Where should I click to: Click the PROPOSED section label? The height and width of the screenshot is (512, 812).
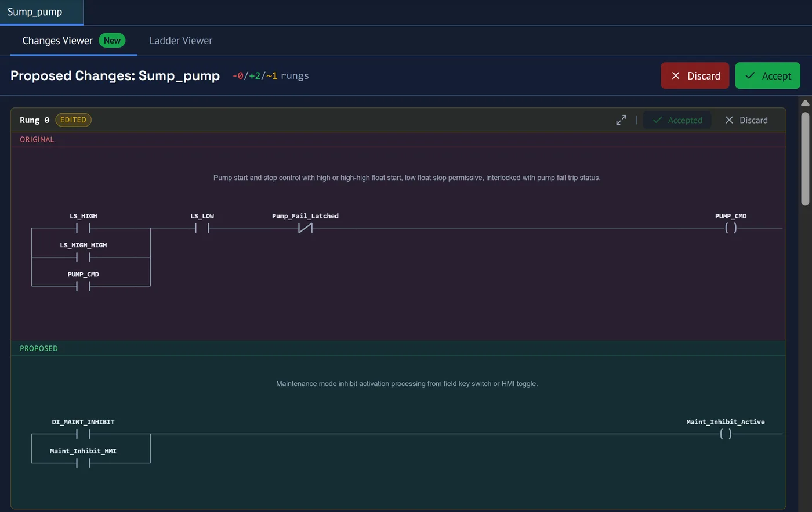[39, 348]
